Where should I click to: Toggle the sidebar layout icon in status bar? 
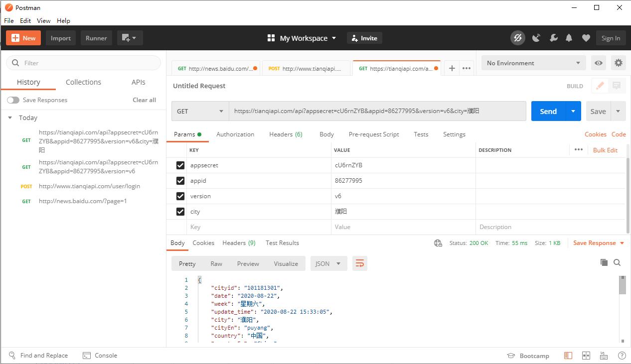(568, 356)
